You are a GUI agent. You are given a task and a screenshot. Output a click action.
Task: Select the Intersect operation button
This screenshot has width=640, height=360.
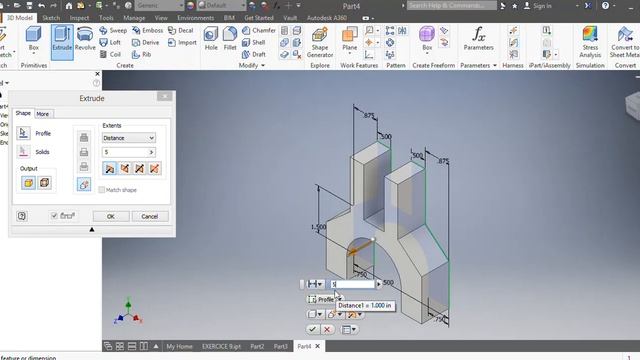point(84,167)
